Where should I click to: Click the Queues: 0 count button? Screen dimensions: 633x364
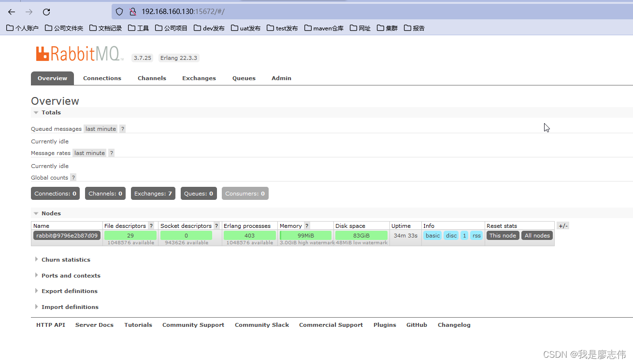click(199, 194)
